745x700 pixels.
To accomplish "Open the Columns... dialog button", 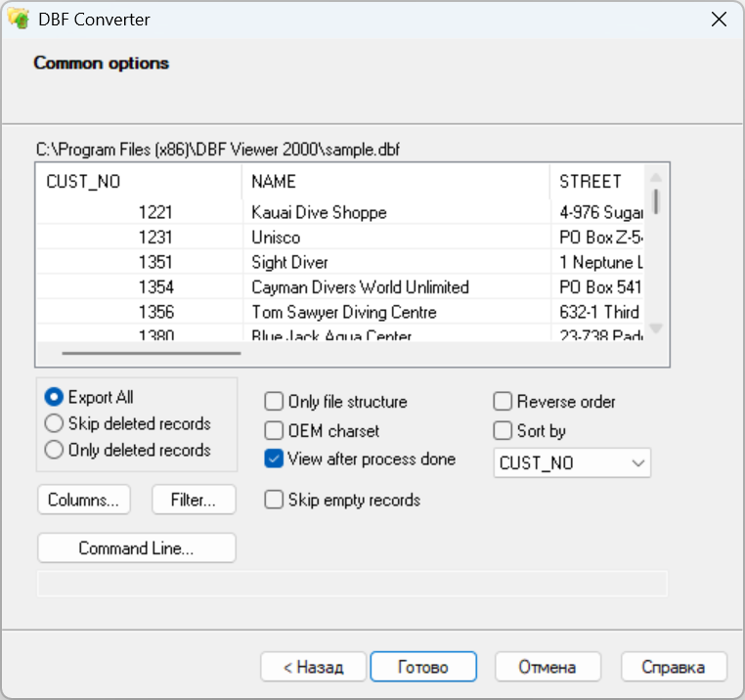I will pos(83,500).
